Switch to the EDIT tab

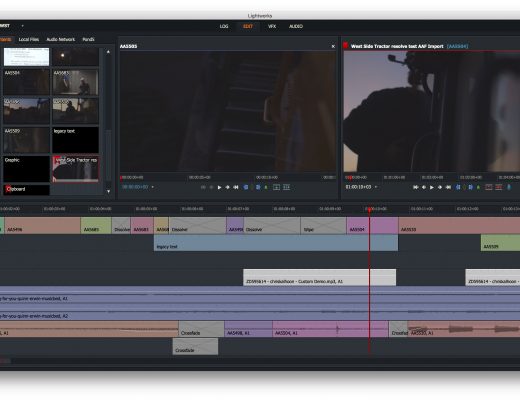248,26
